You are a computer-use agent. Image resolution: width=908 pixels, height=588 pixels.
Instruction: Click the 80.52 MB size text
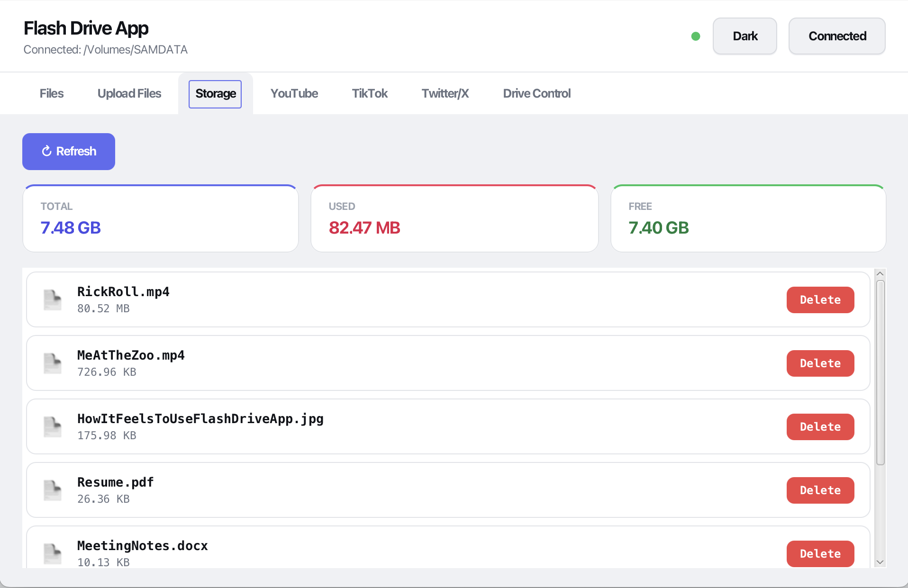pos(103,308)
